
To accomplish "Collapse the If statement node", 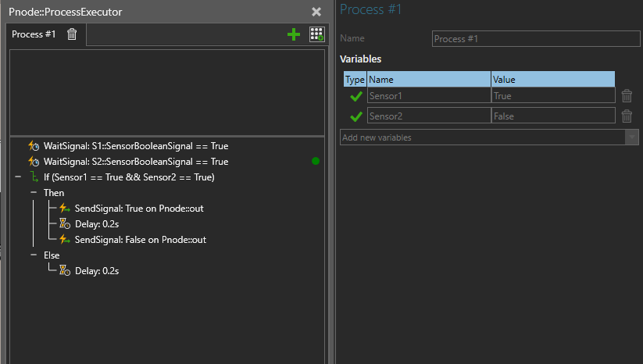I will [x=18, y=177].
